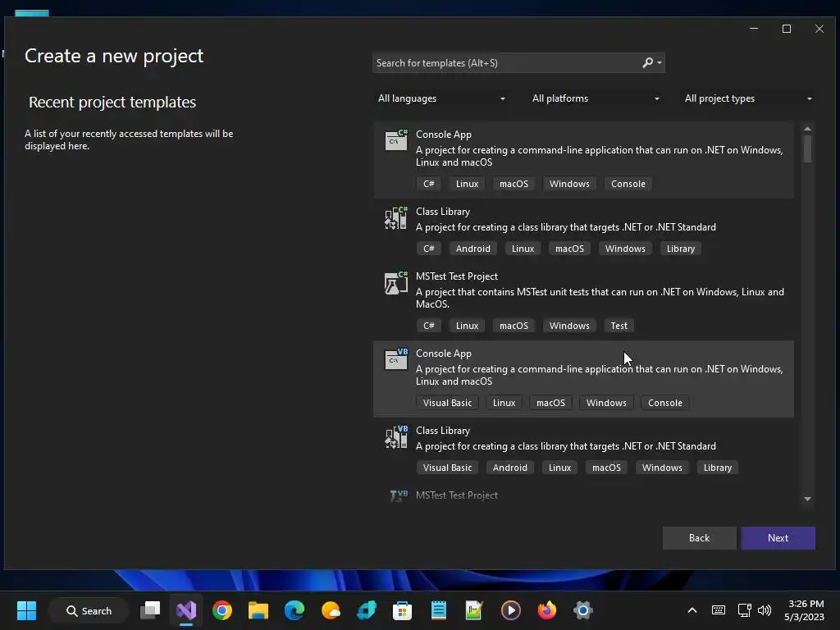Open File Explorer from the taskbar

pyautogui.click(x=258, y=610)
